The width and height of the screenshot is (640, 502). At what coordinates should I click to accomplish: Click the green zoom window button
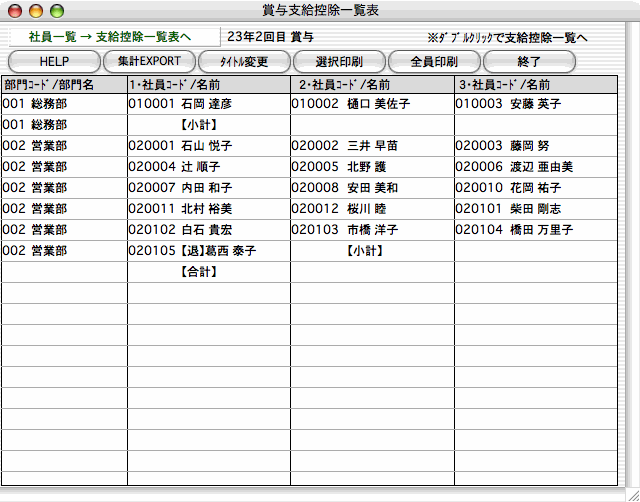click(56, 10)
